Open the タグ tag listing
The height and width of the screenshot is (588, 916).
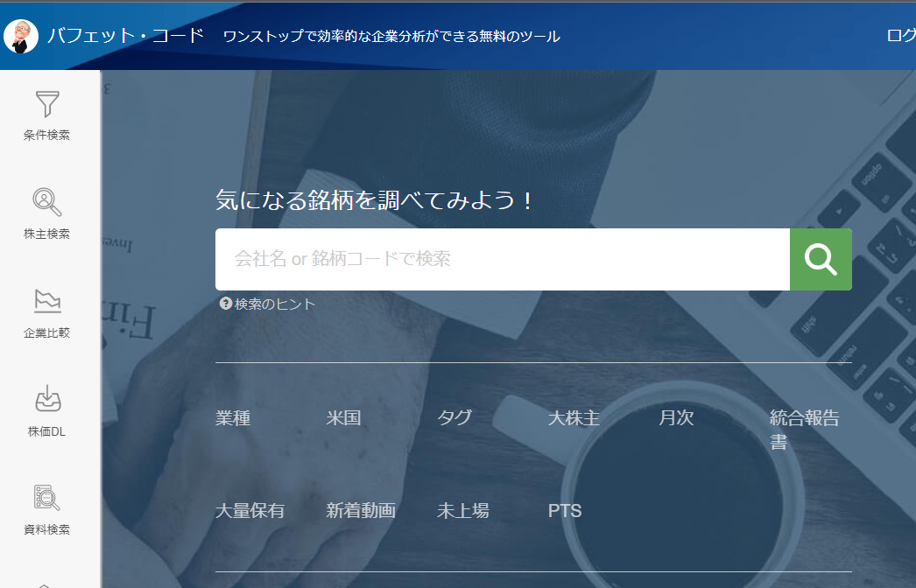pyautogui.click(x=454, y=418)
